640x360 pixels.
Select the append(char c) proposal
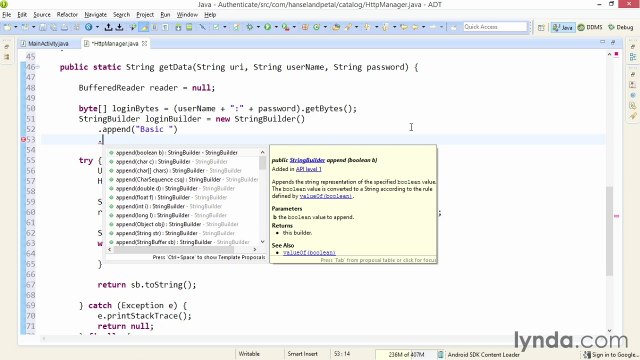tap(183, 162)
